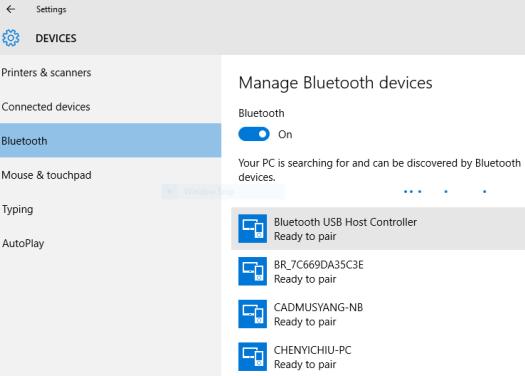Image resolution: width=525 pixels, height=376 pixels.
Task: Click the PC is searching description text
Action: tap(379, 170)
